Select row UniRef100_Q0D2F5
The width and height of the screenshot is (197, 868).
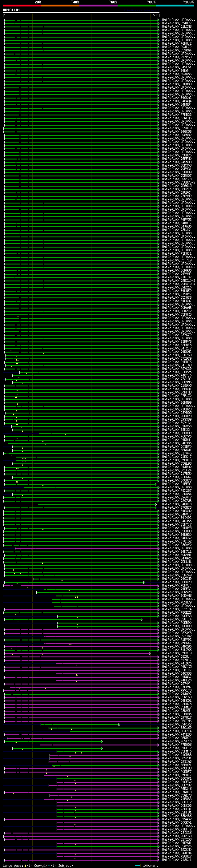177,189
